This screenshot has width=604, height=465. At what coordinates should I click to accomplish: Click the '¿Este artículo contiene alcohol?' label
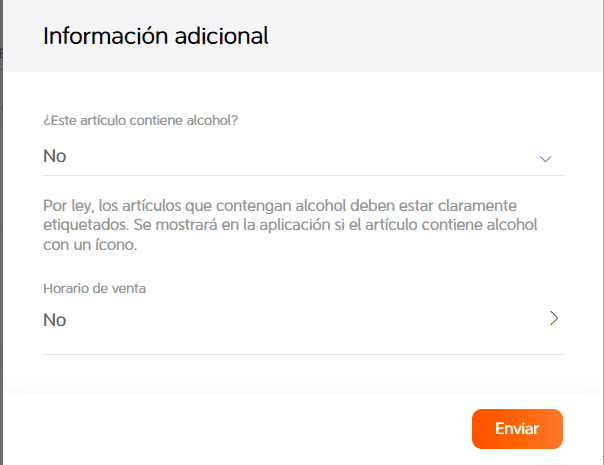click(x=140, y=119)
